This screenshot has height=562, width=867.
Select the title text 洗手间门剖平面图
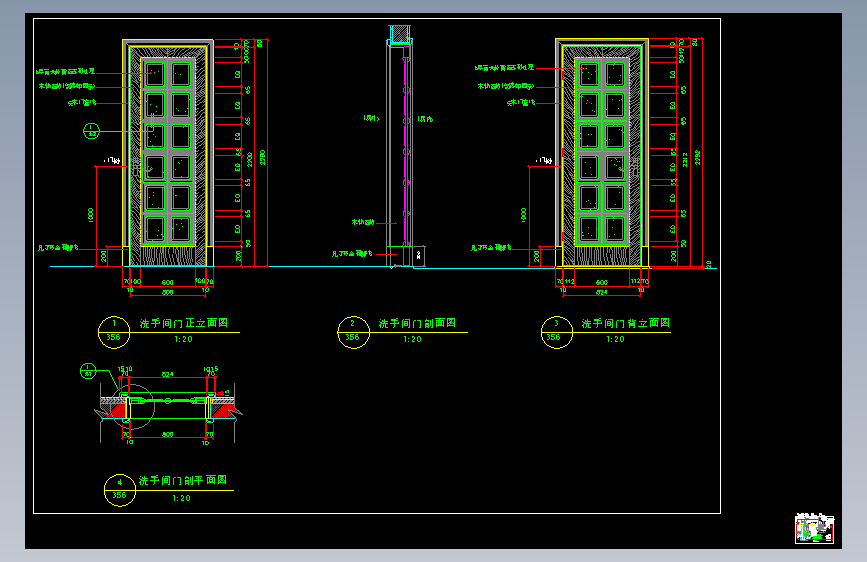tap(182, 480)
